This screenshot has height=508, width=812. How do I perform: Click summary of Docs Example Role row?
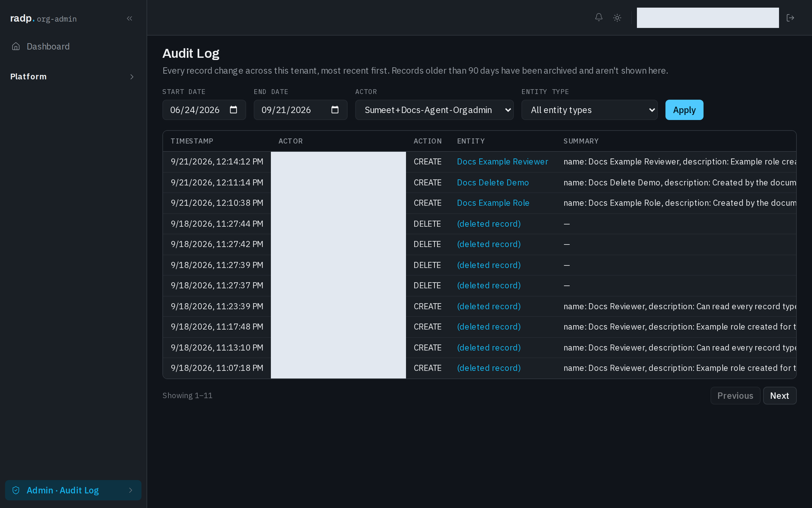(x=679, y=203)
